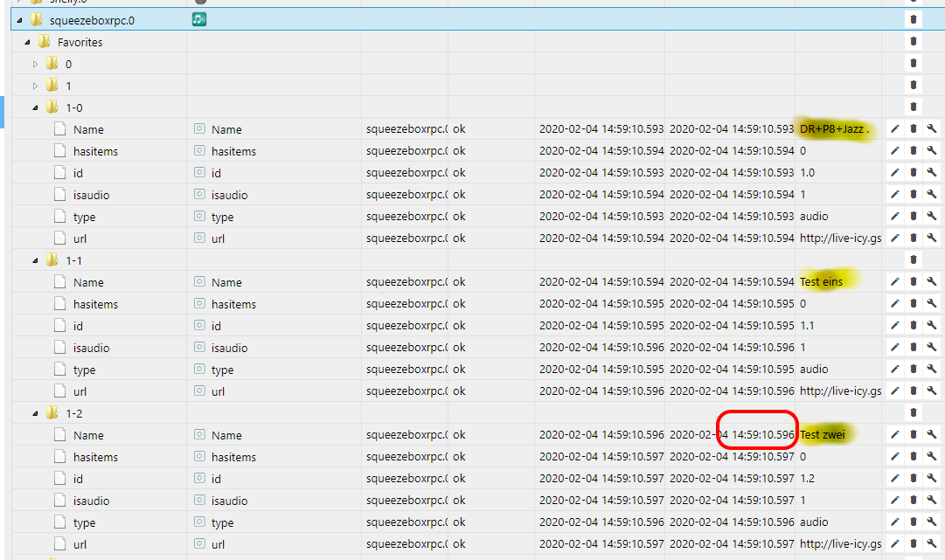Image resolution: width=945 pixels, height=560 pixels.
Task: Click the 1.0 value in 1-0 id row
Action: 807,173
